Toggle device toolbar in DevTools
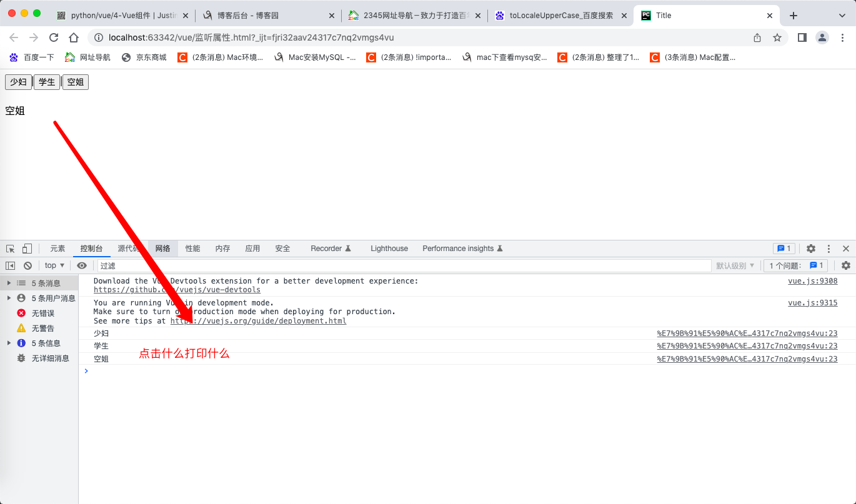 pyautogui.click(x=27, y=249)
